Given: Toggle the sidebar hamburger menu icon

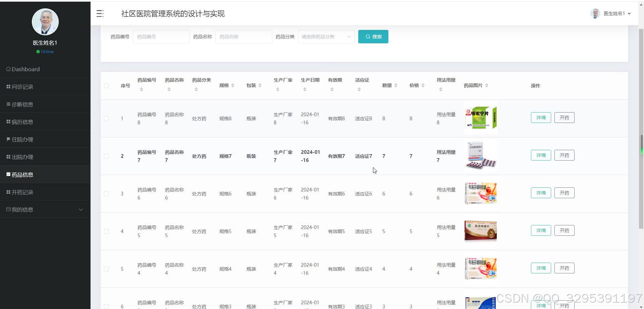Looking at the screenshot, I should click(100, 13).
